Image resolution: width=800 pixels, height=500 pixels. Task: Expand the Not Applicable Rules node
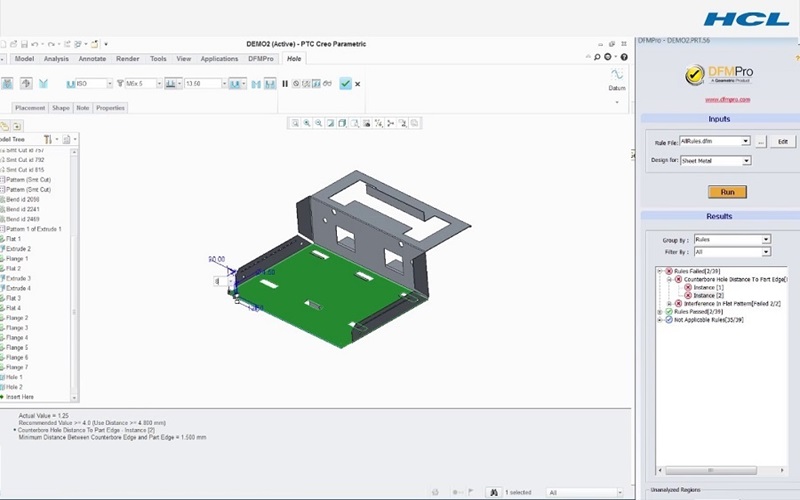pyautogui.click(x=660, y=320)
